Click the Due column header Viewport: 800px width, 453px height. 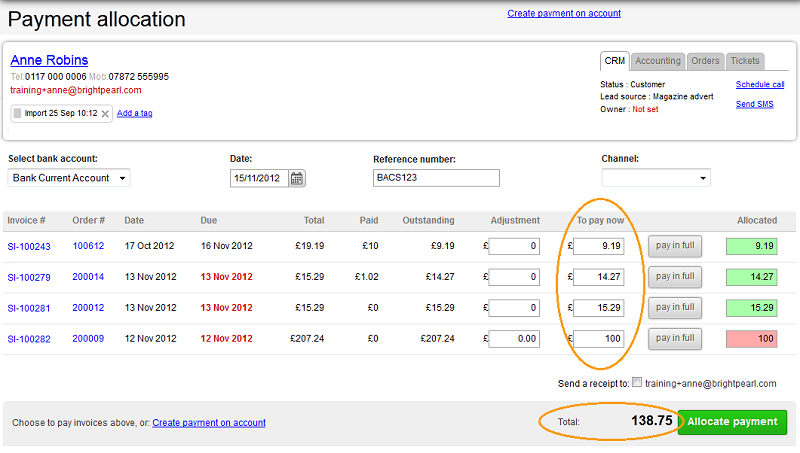pos(209,220)
